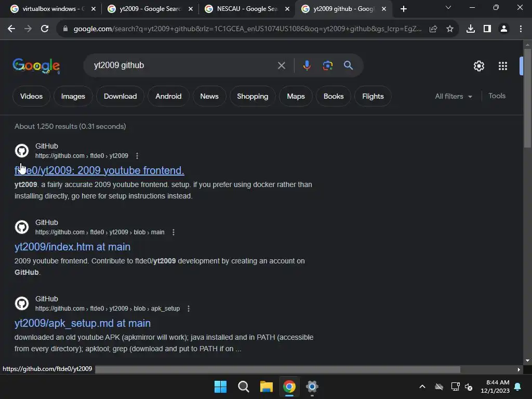Open a new browser tab
Image resolution: width=532 pixels, height=399 pixels.
click(x=403, y=9)
